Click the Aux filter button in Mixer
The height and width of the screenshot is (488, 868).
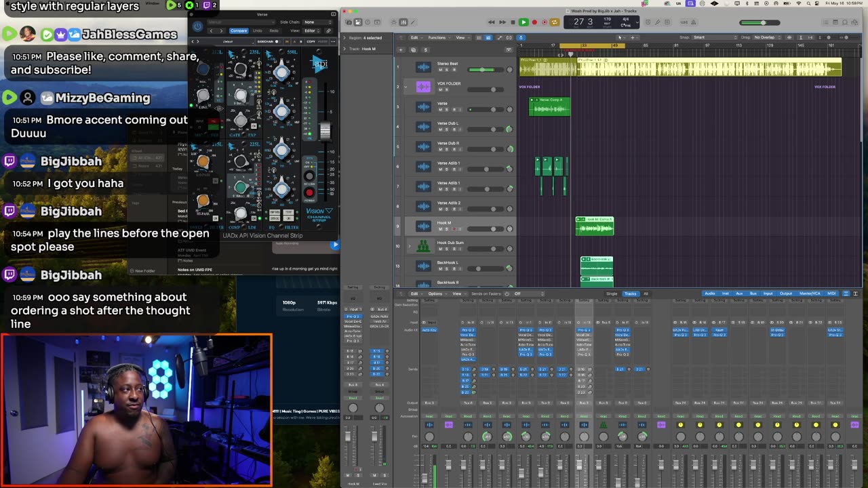[738, 293]
